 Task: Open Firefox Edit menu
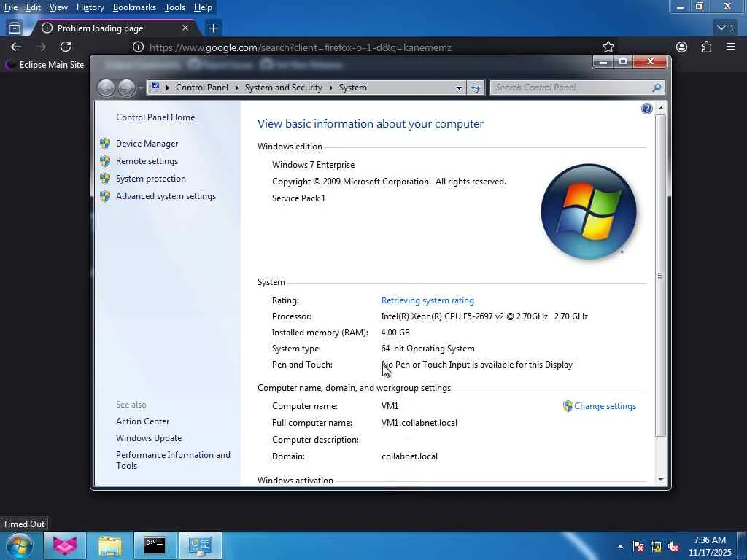(33, 7)
